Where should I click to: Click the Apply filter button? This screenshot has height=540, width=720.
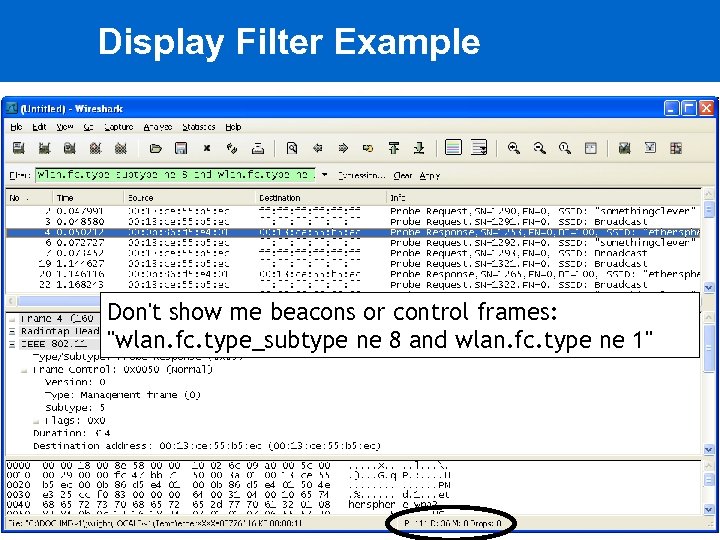[430, 175]
